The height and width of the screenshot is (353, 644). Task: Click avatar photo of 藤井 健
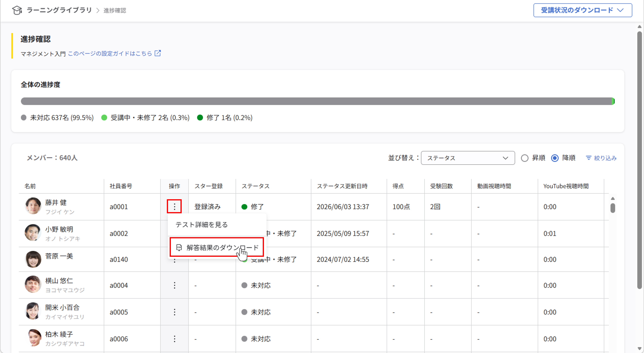pos(33,206)
